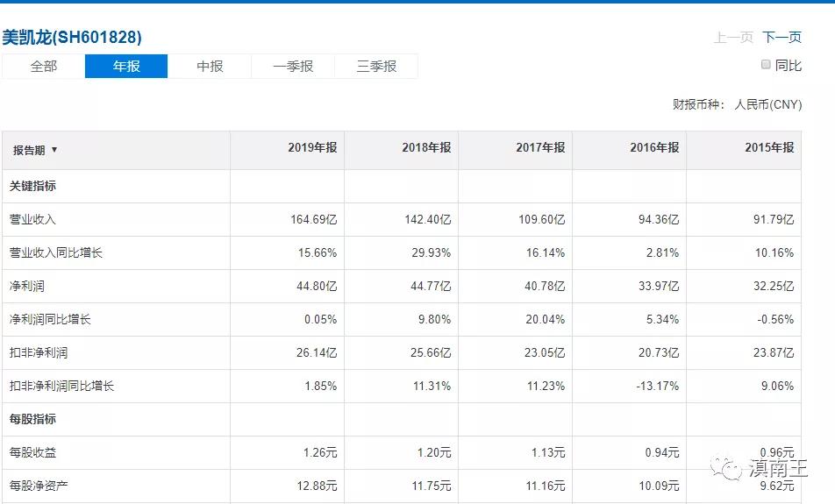
Task: Switch to the 全部 tab
Action: point(43,66)
